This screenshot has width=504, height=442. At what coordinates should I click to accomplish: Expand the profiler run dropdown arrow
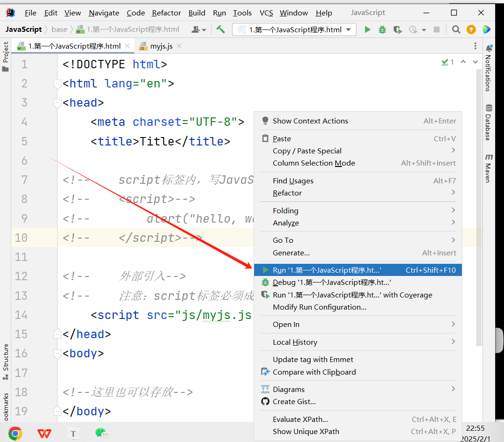424,30
